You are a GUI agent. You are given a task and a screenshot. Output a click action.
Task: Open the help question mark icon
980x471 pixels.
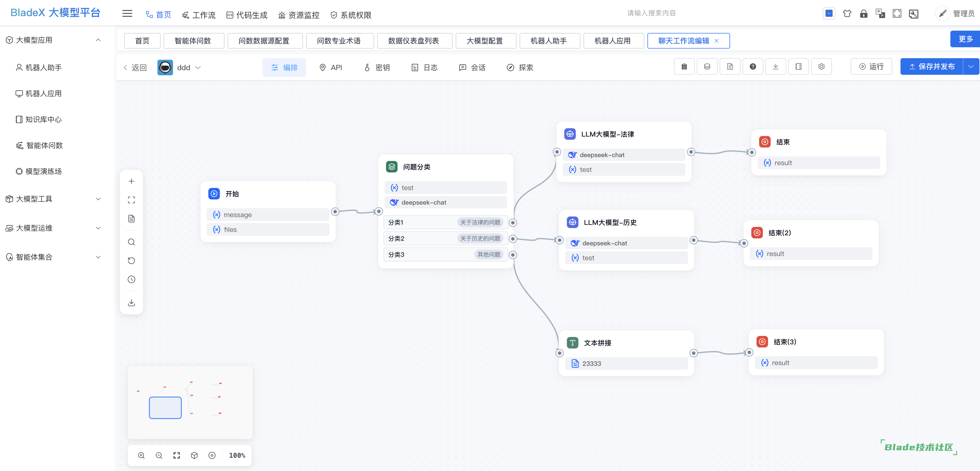pyautogui.click(x=752, y=67)
